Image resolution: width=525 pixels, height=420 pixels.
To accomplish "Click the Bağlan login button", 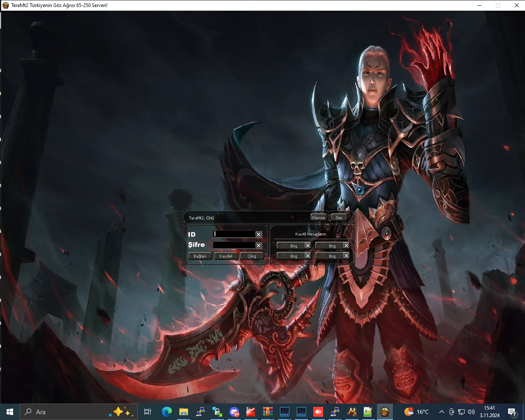I will coord(200,256).
